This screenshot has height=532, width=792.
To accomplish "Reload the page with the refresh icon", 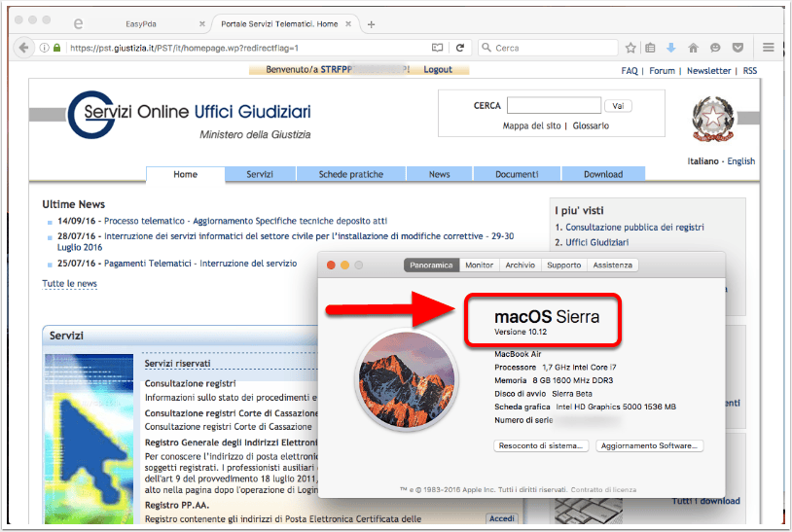I will pyautogui.click(x=459, y=48).
